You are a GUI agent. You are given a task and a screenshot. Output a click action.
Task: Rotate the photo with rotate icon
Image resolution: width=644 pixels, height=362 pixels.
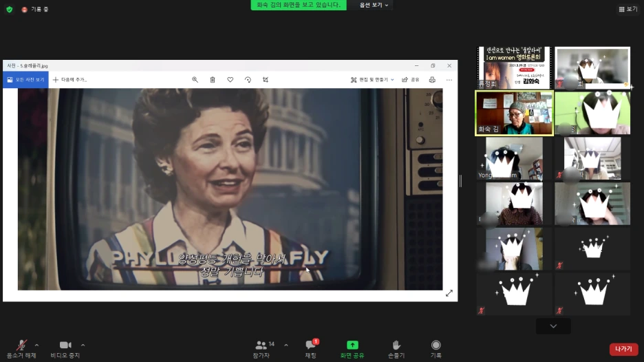[248, 80]
